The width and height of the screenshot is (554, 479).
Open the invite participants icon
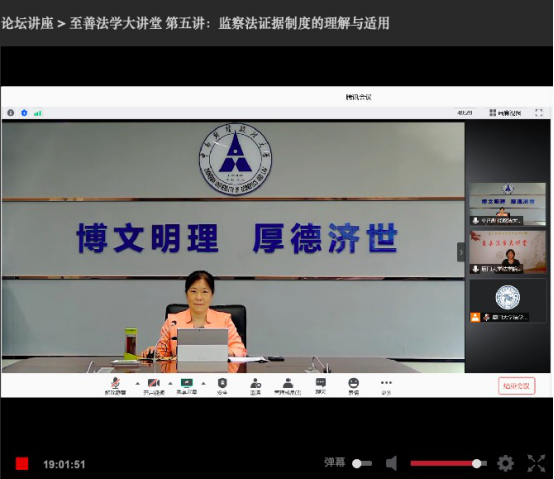point(255,386)
